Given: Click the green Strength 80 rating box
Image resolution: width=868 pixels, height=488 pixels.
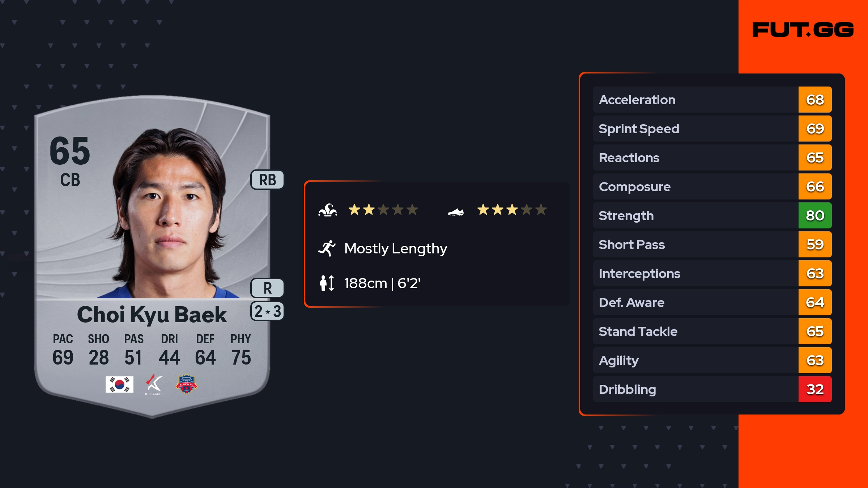Looking at the screenshot, I should click(815, 216).
